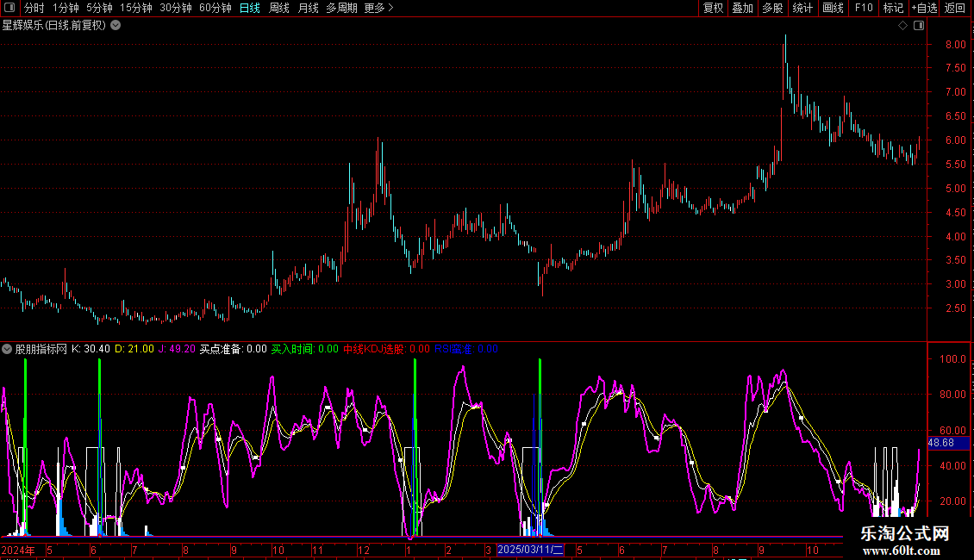
Task: Click 标记 mark button
Action: [893, 8]
